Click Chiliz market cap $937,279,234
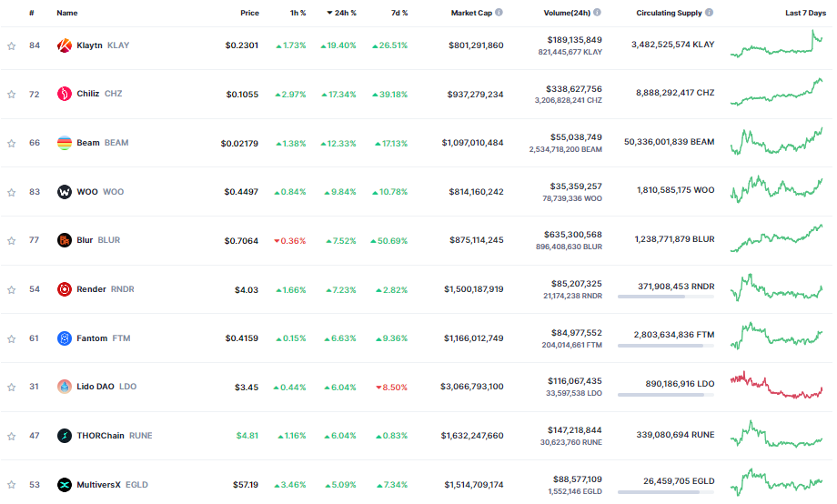Screen dimensions: 837x504 pos(475,95)
